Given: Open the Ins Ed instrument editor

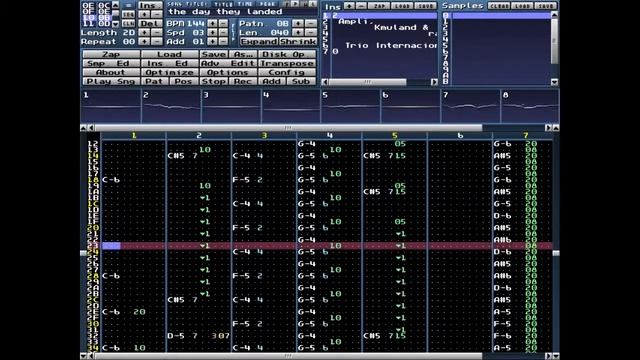Looking at the screenshot, I should point(169,63).
